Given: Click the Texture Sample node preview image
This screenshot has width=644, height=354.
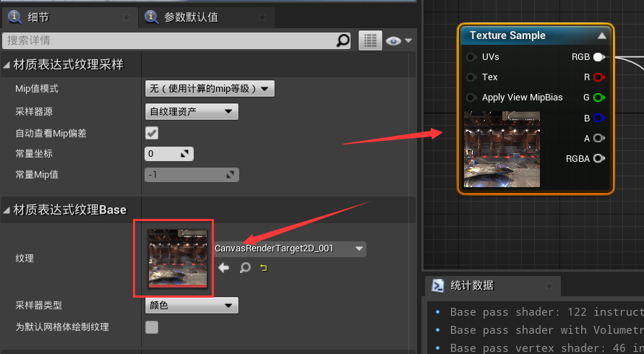Looking at the screenshot, I should (502, 149).
